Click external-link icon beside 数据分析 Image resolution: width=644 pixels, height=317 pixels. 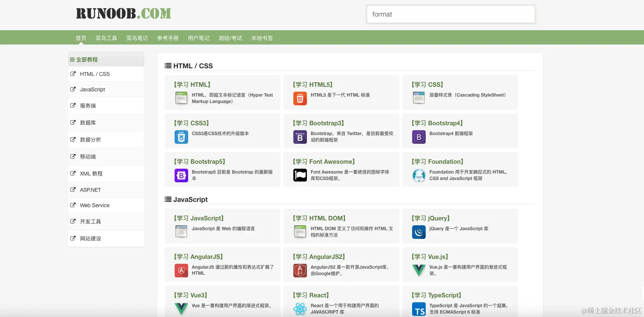pos(73,140)
